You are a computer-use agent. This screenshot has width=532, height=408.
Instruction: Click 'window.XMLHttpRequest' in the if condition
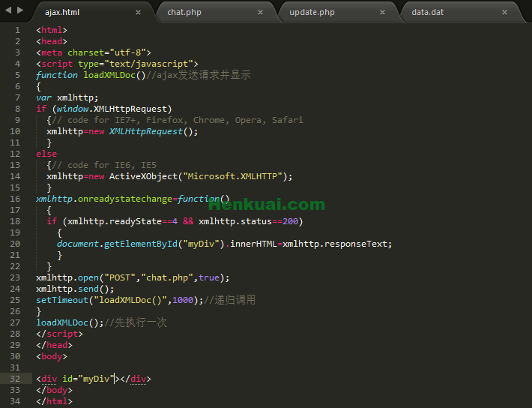pos(112,109)
